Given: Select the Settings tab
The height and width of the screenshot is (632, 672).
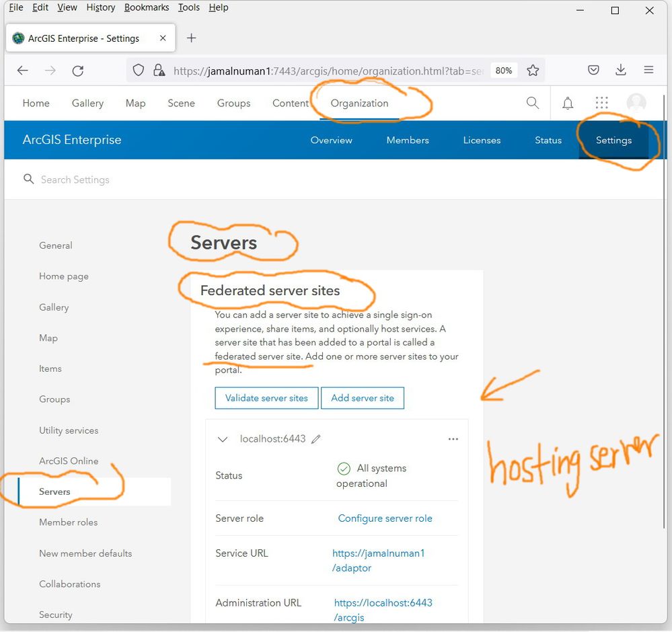Looking at the screenshot, I should [x=613, y=140].
